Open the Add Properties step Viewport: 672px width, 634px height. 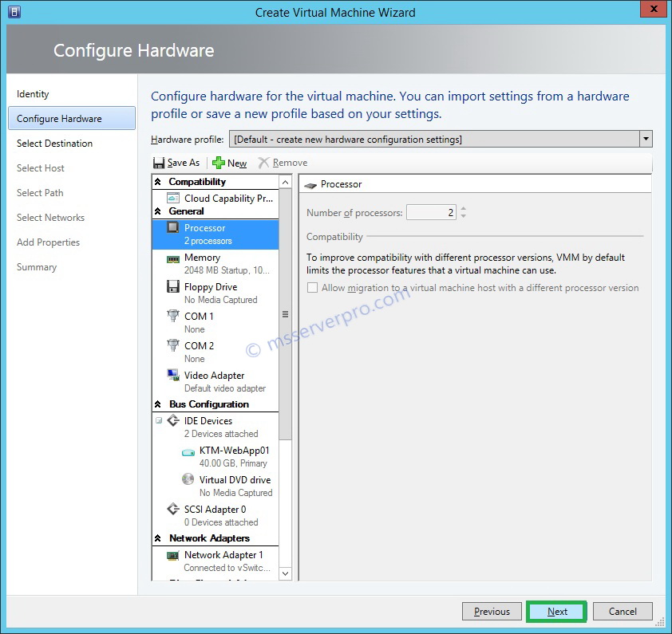[48, 242]
